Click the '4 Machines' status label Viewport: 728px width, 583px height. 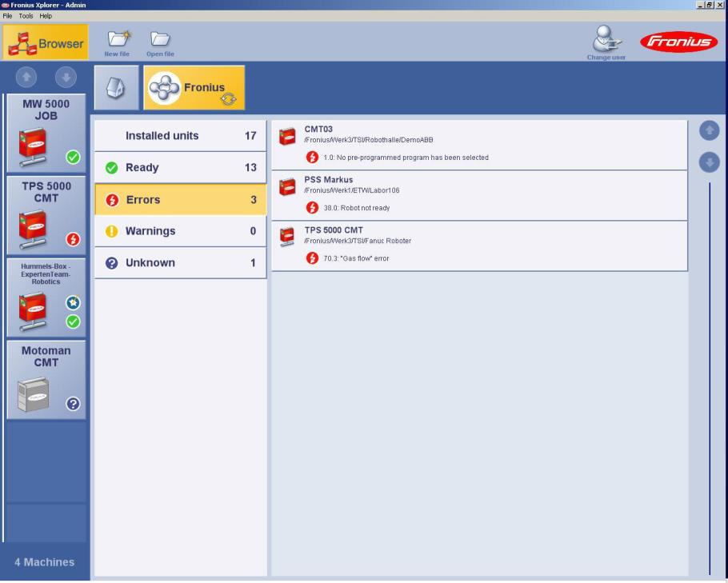(x=45, y=562)
